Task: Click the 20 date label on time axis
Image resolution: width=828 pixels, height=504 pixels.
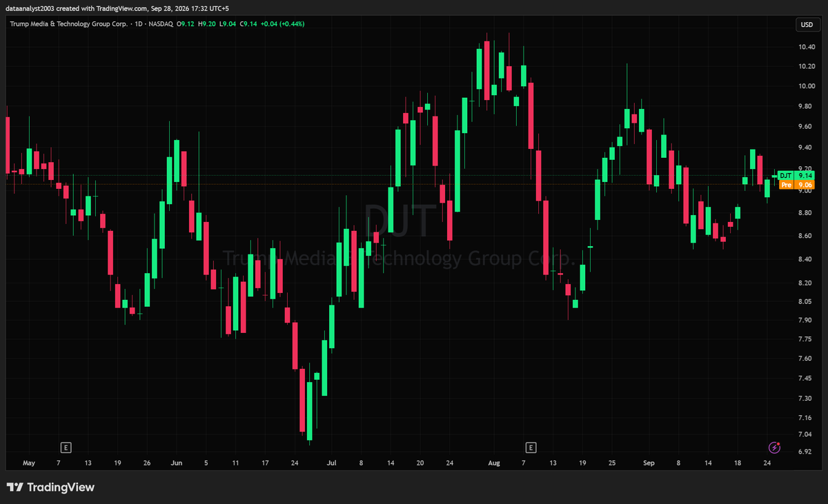Action: pyautogui.click(x=420, y=463)
